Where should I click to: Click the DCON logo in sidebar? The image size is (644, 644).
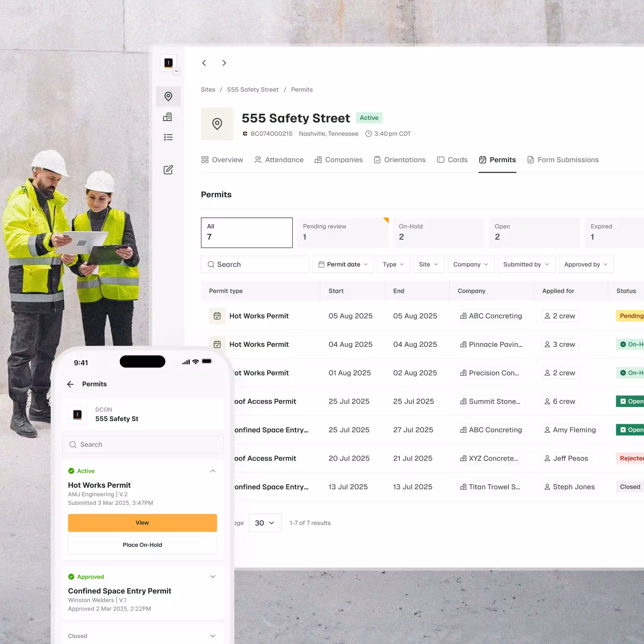coord(168,63)
